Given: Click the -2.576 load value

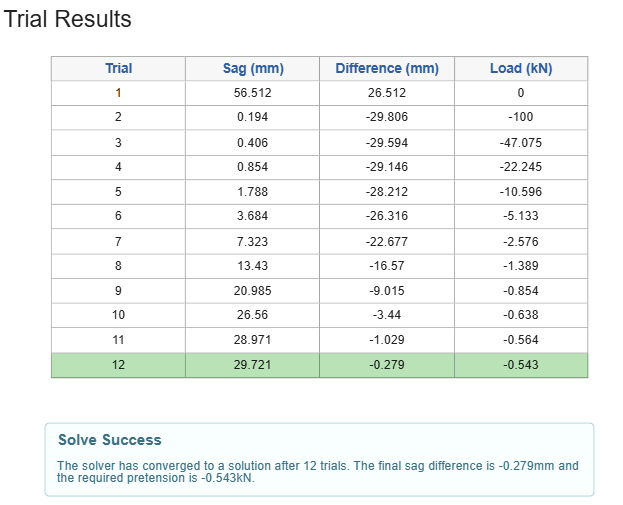Looking at the screenshot, I should pos(521,242).
